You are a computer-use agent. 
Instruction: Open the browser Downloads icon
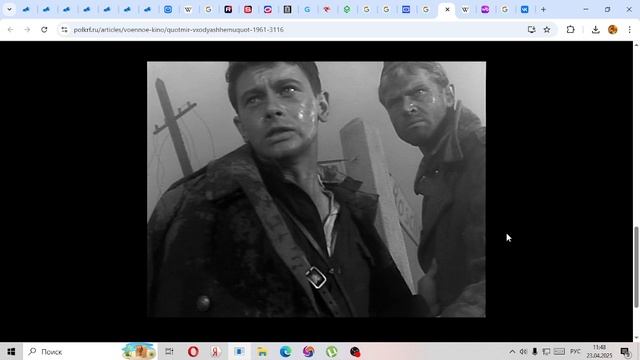pyautogui.click(x=596, y=29)
